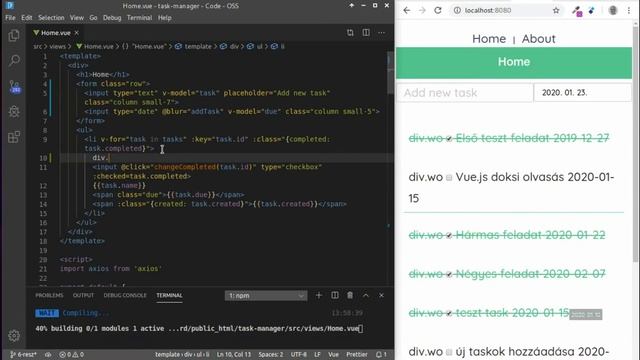Open the Extensions view in activity bar
The width and height of the screenshot is (640, 360).
click(14, 137)
